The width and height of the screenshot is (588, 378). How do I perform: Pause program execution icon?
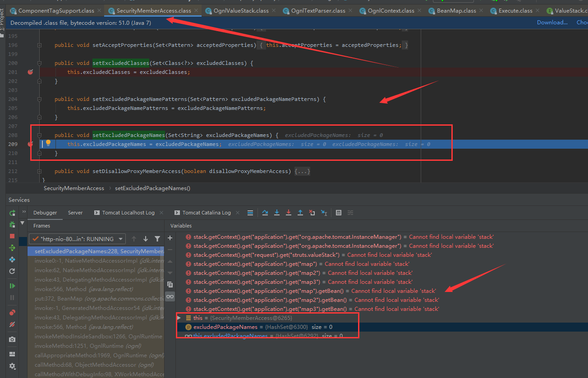(12, 297)
